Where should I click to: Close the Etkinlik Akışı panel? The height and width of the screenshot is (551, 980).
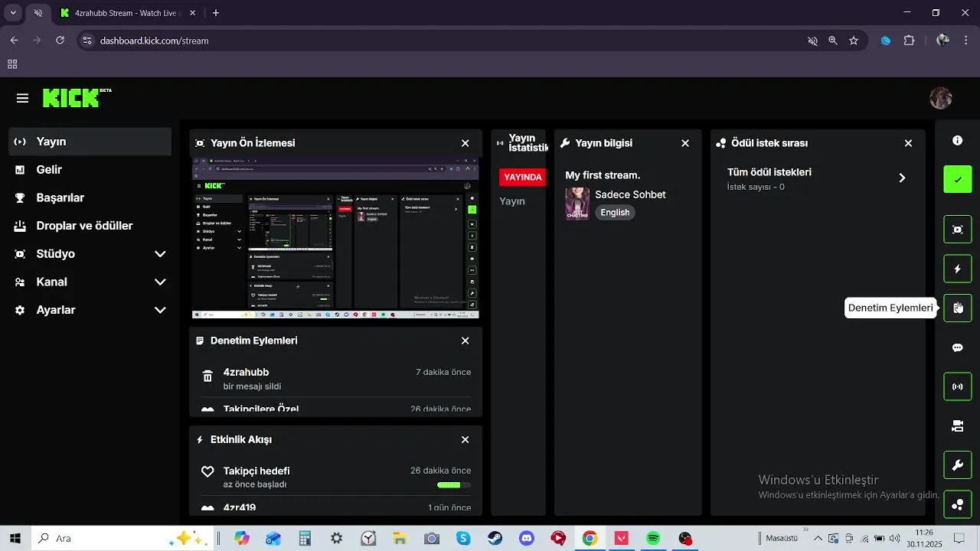465,439
